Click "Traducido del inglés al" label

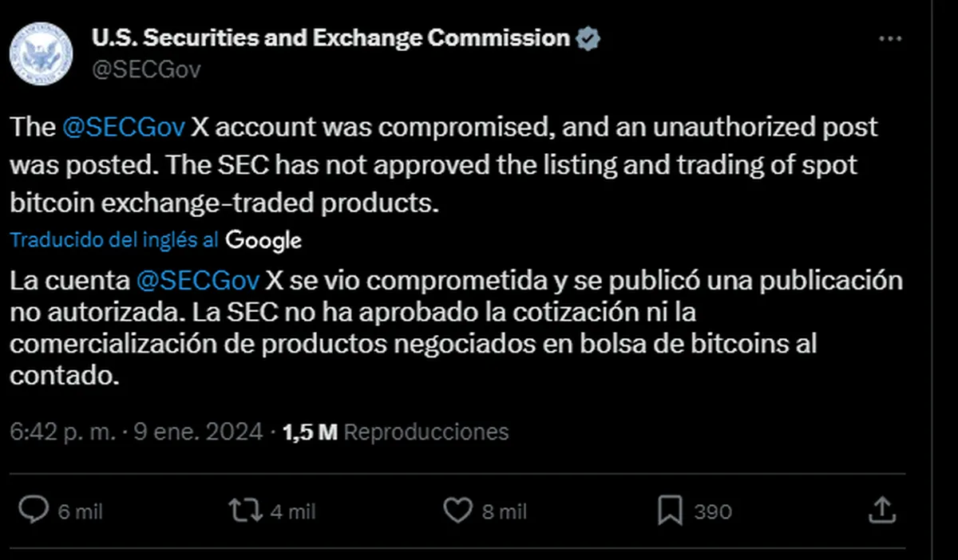(x=114, y=239)
